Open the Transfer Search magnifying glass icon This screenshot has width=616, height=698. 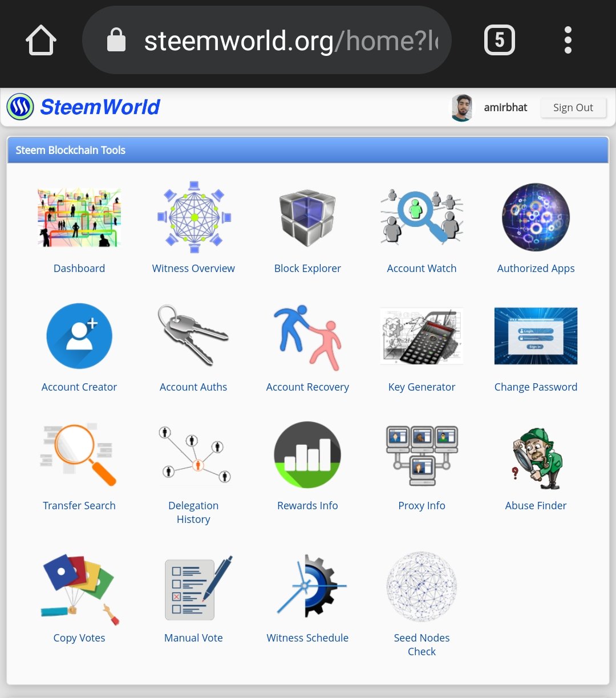pyautogui.click(x=79, y=454)
